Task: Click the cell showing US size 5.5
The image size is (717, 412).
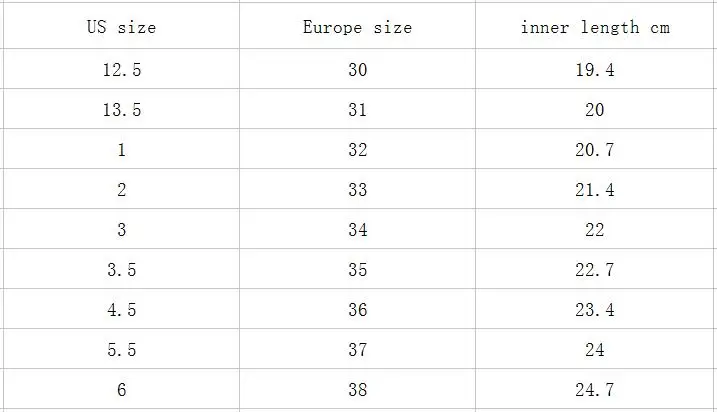Action: click(122, 349)
